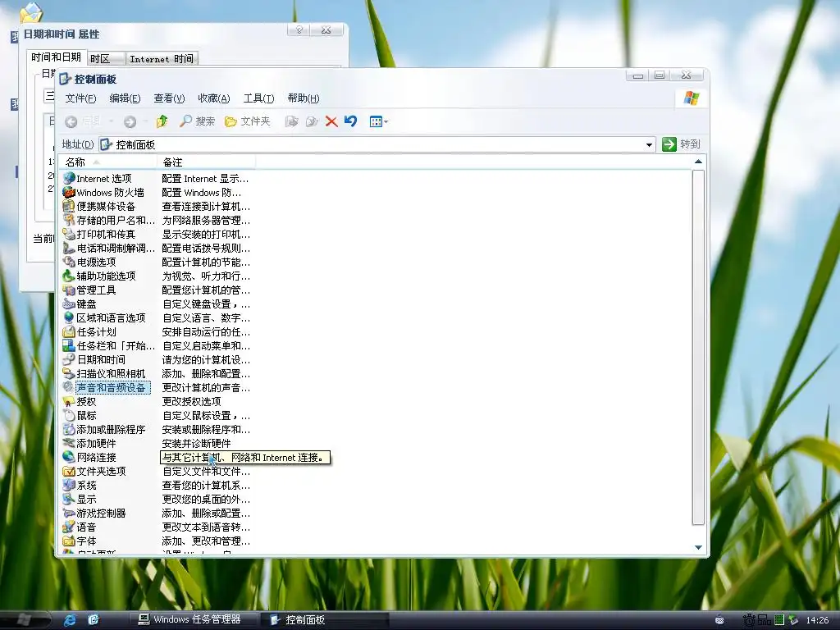840x630 pixels.
Task: Click the Start button on taskbar
Action: pyautogui.click(x=25, y=619)
